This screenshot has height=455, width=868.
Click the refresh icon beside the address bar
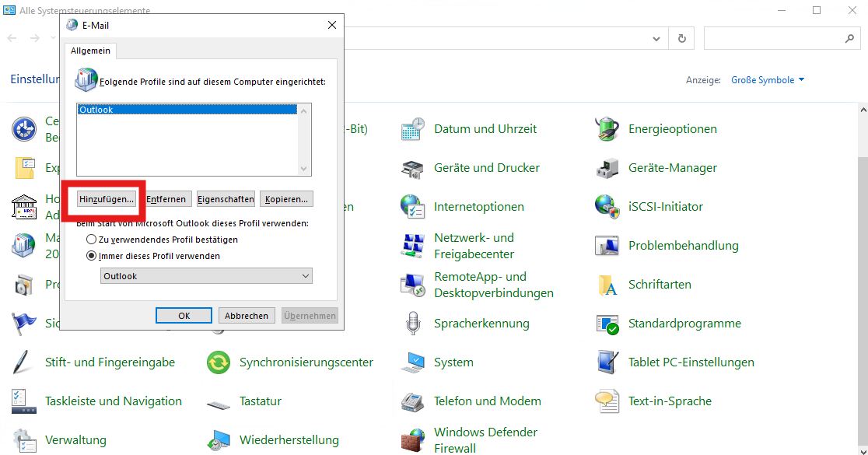coord(682,39)
